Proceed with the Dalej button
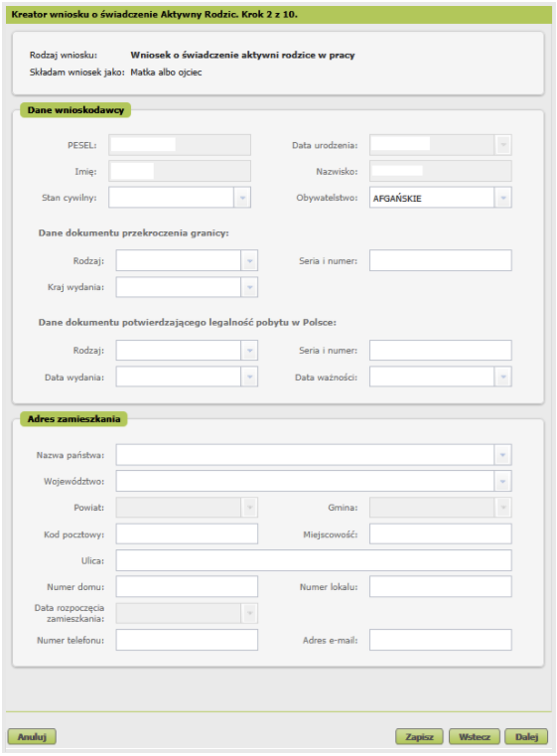The image size is (557, 756). point(526,737)
